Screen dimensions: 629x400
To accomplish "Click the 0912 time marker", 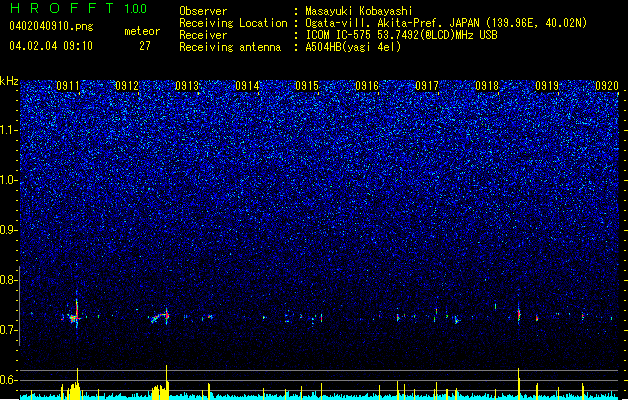I will coord(127,86).
